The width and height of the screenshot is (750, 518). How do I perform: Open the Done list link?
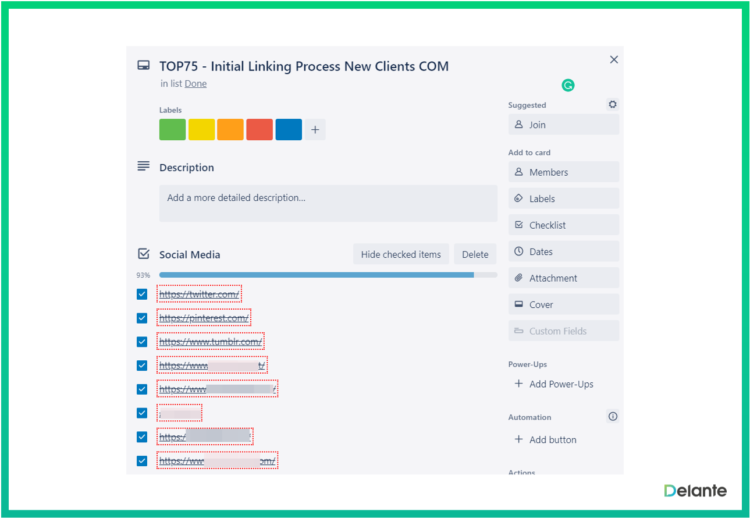(196, 84)
